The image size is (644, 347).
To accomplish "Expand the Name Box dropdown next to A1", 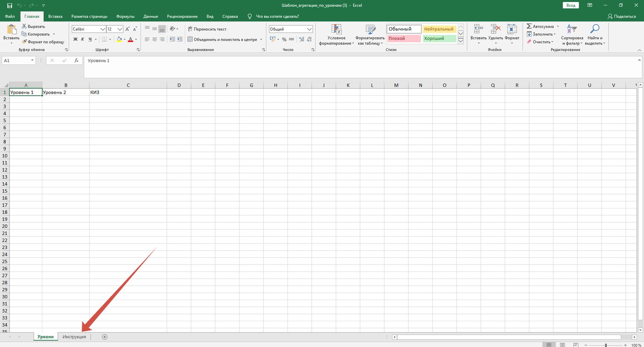I will 32,60.
